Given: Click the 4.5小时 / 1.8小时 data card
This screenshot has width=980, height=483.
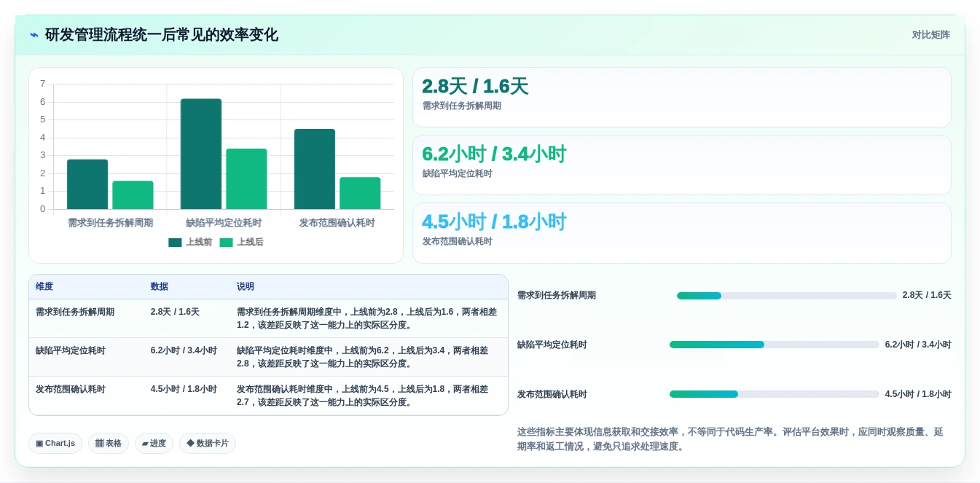Looking at the screenshot, I should click(682, 233).
